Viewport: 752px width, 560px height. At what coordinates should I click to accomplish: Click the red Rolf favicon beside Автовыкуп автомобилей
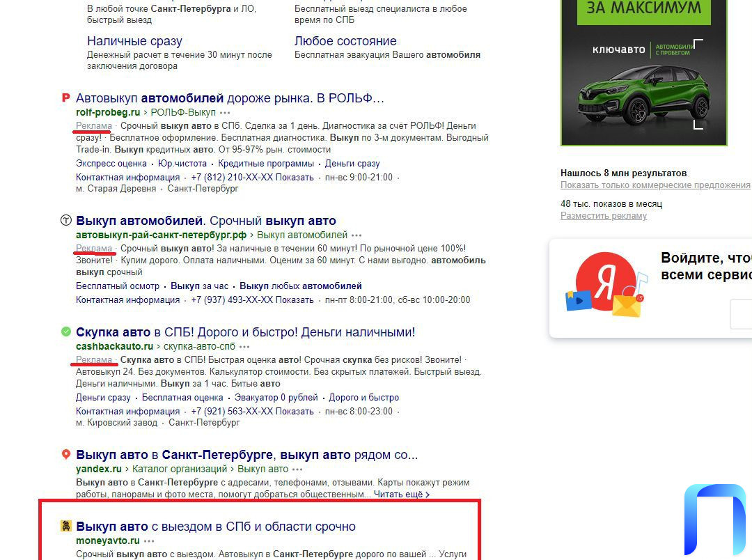coord(66,98)
